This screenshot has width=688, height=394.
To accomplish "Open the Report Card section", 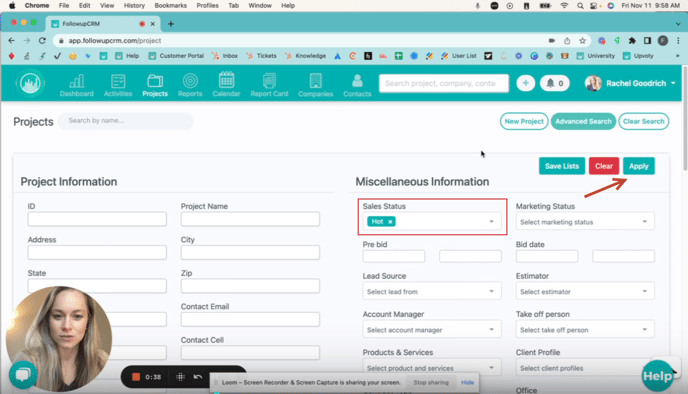I will pyautogui.click(x=269, y=85).
